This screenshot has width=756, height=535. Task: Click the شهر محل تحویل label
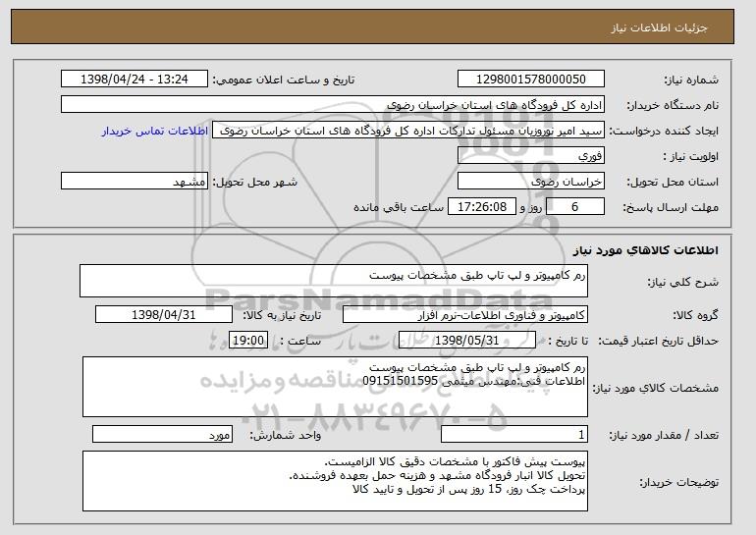pos(255,183)
